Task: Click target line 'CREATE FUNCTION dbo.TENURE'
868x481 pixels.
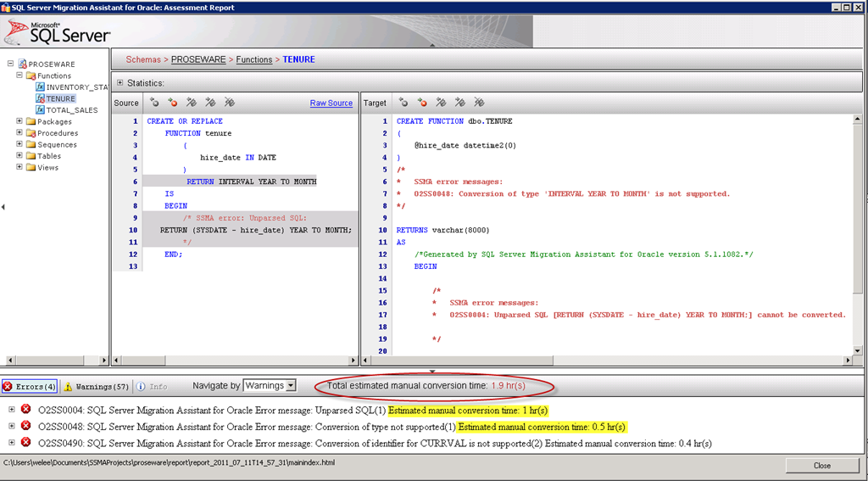Action: 454,120
